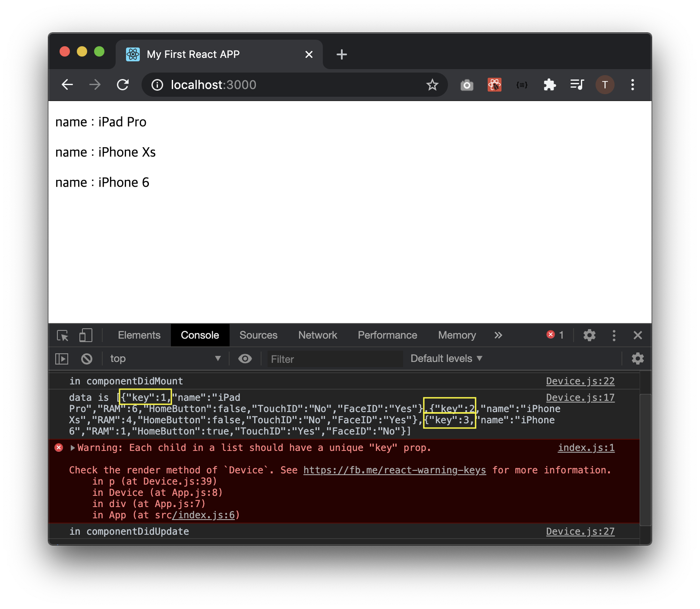This screenshot has width=700, height=609.
Task: Open console settings gear
Action: 638,359
